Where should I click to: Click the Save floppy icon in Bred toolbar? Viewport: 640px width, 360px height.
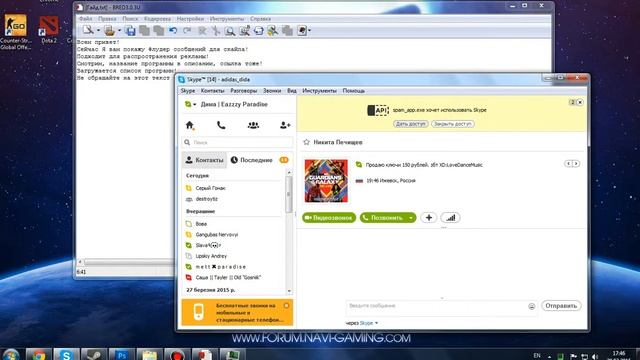coord(130,31)
